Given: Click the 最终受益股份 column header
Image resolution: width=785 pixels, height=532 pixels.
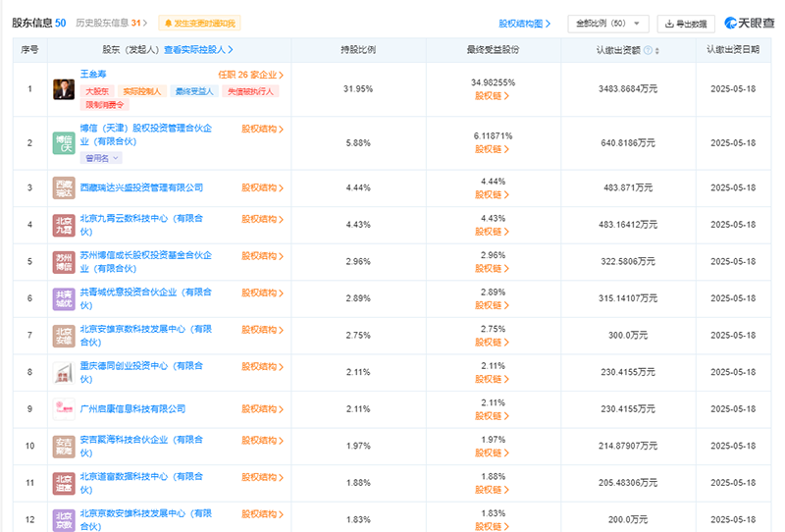Looking at the screenshot, I should click(494, 50).
